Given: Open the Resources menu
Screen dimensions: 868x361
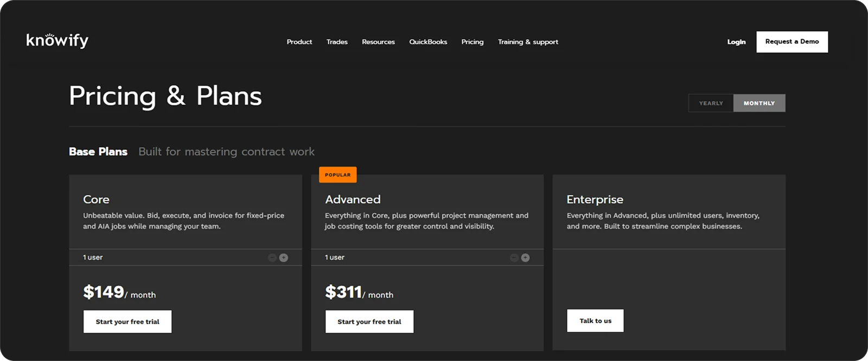Looking at the screenshot, I should click(378, 42).
